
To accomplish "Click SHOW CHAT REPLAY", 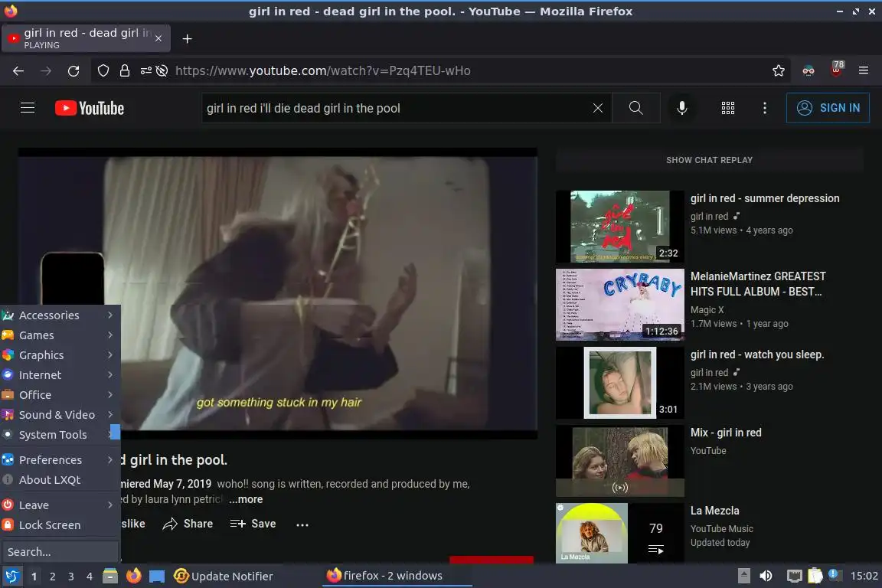I will pyautogui.click(x=709, y=160).
